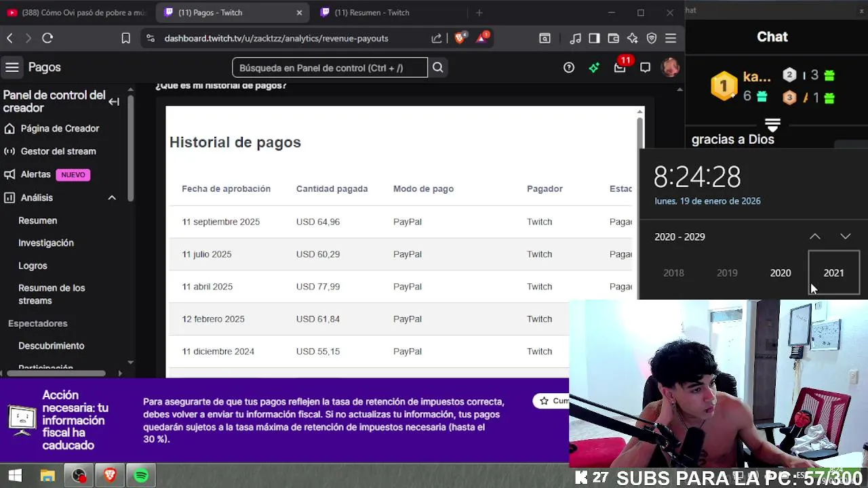Viewport: 868px width, 488px height.
Task: Click the Fecha de aprobación column header
Action: (226, 188)
